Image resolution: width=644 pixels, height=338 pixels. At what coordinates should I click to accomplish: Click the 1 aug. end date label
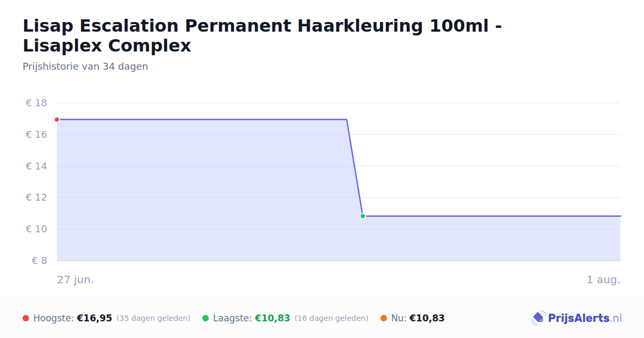[x=603, y=280]
